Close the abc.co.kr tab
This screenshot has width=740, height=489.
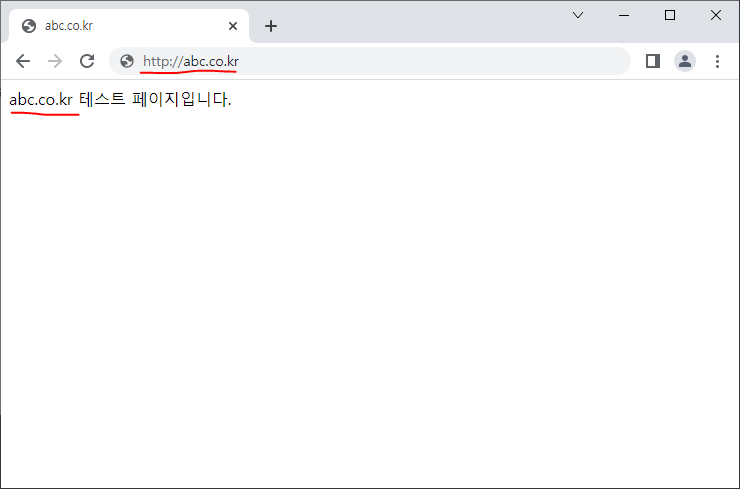(x=233, y=26)
